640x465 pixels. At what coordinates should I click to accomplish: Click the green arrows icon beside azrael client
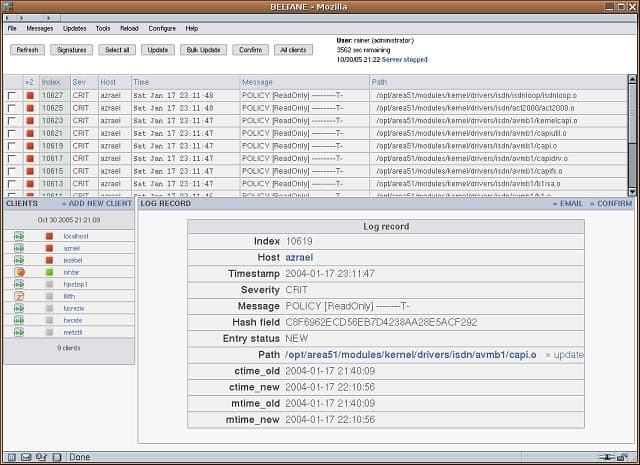[x=19, y=248]
